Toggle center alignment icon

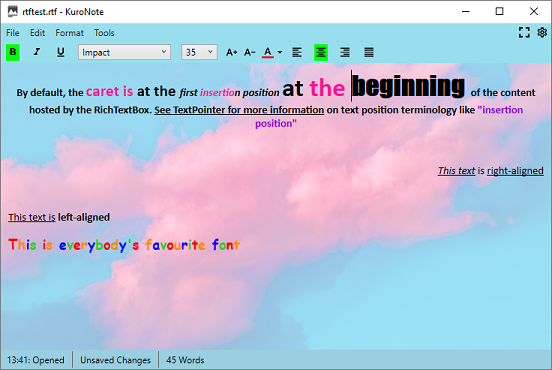(321, 52)
